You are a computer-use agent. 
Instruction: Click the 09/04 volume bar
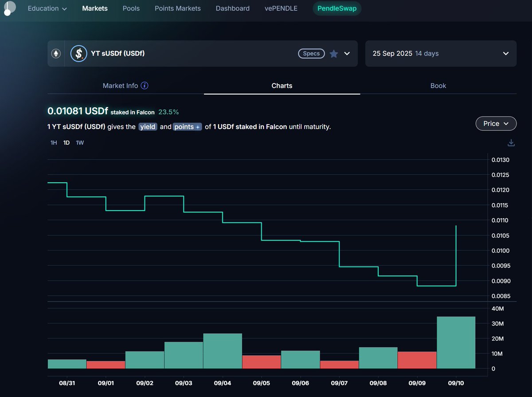pyautogui.click(x=223, y=351)
